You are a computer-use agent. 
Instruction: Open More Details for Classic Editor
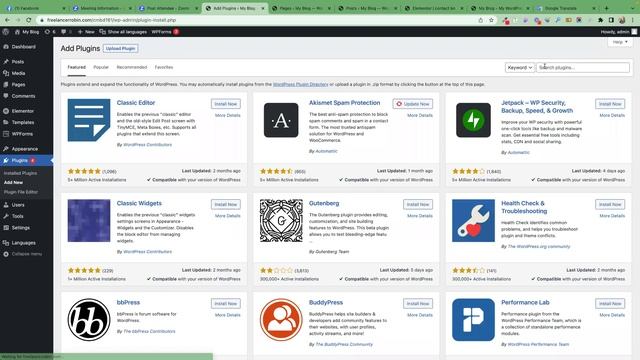(x=227, y=116)
